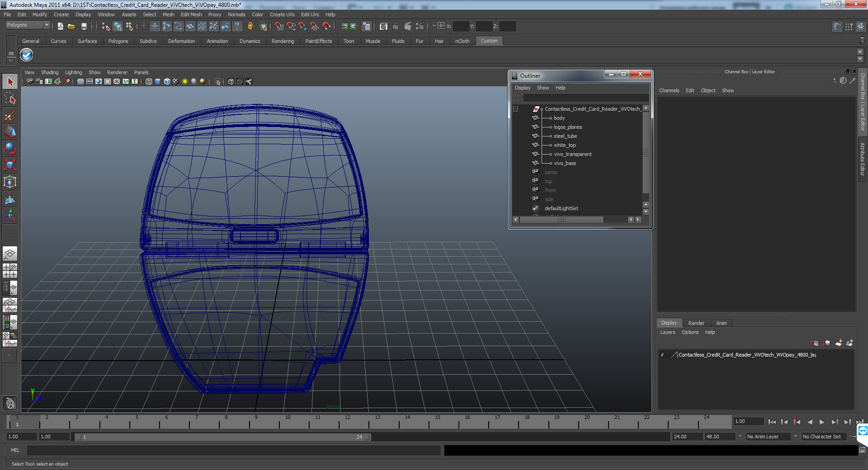Viewport: 868px width, 470px height.
Task: Open Outliner Display menu
Action: (x=522, y=88)
